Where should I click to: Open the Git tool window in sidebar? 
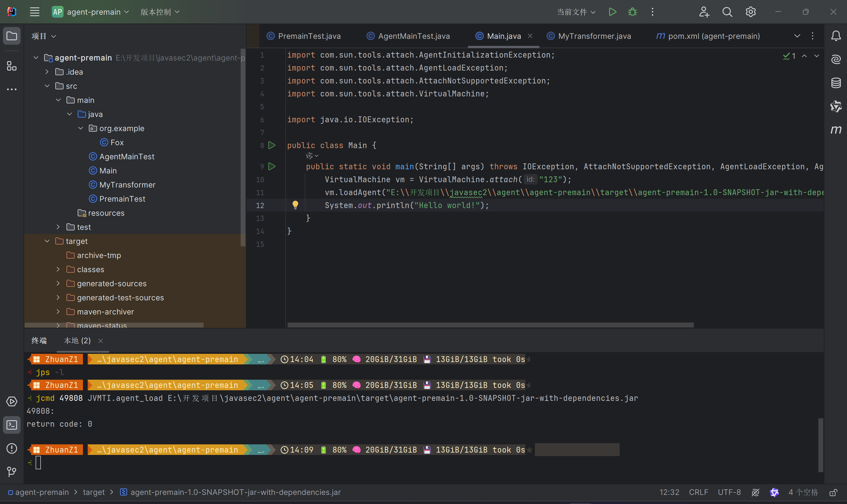[11, 471]
